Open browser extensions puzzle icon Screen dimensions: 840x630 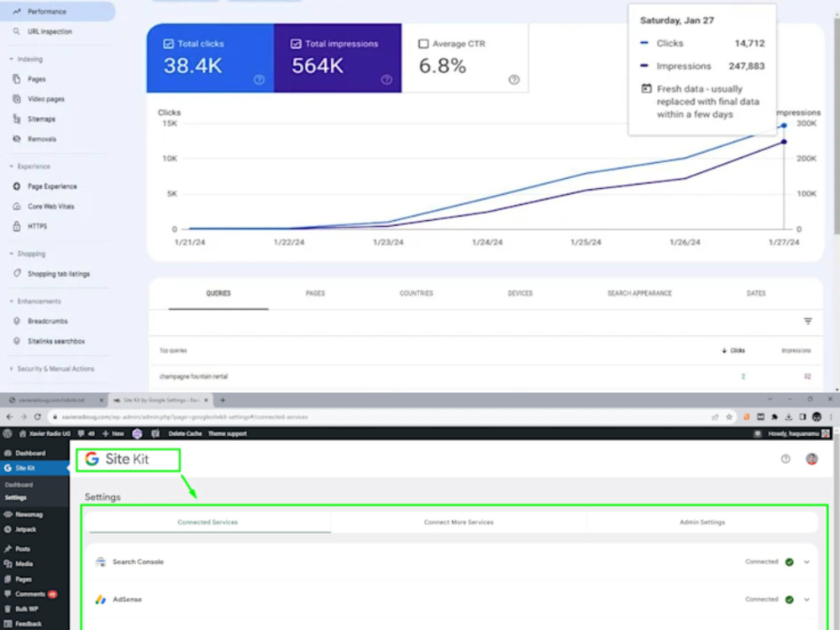pos(774,417)
